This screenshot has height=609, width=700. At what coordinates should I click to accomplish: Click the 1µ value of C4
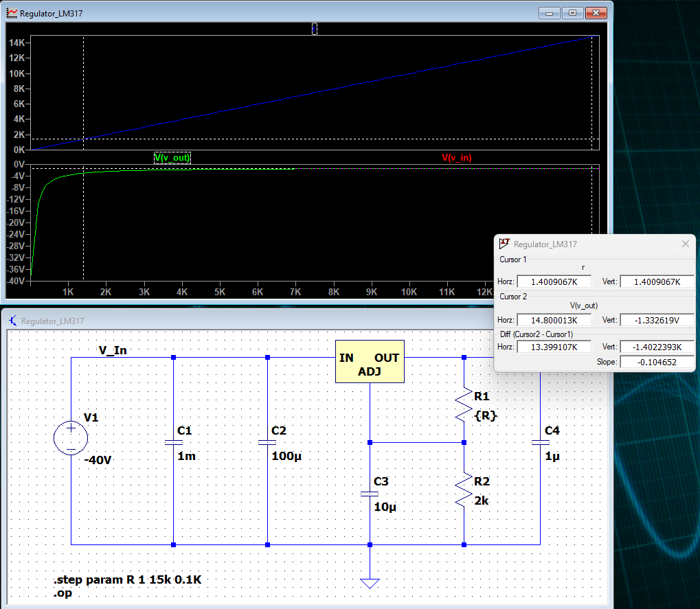click(x=552, y=456)
